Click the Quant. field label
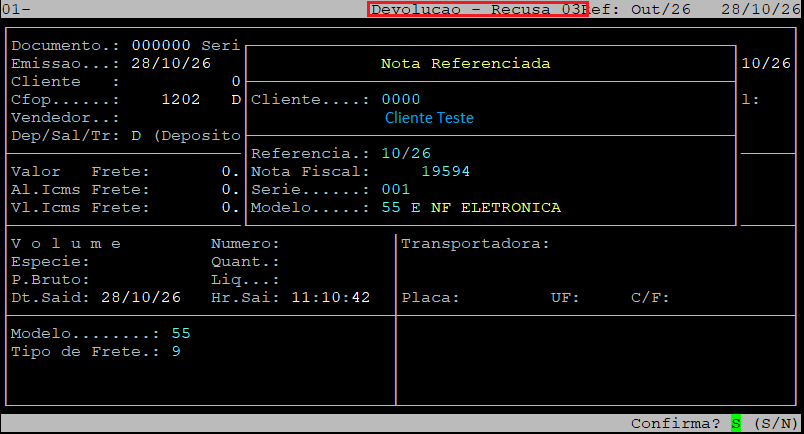Screen dimensions: 804x434 (x=245, y=262)
